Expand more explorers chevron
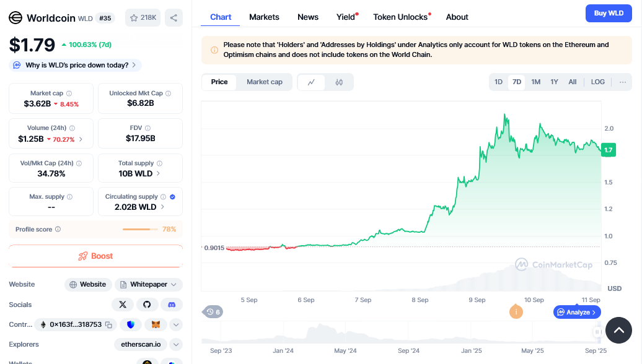This screenshot has width=642, height=364. [x=176, y=344]
